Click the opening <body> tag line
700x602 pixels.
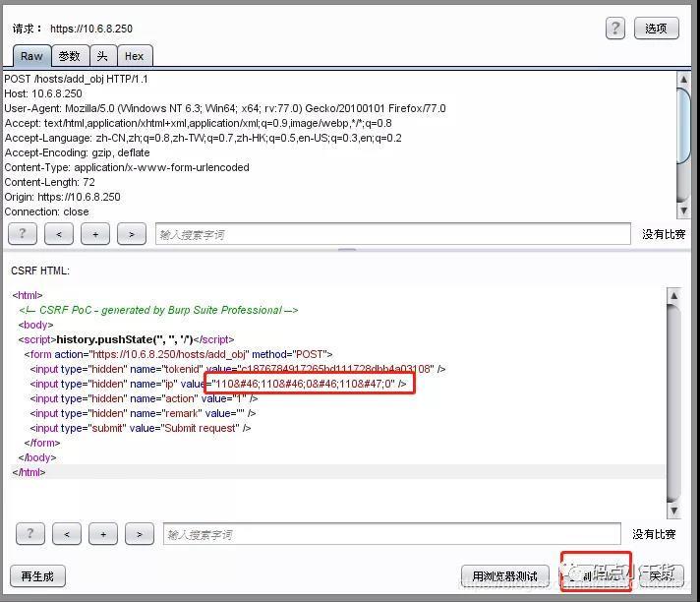35,325
